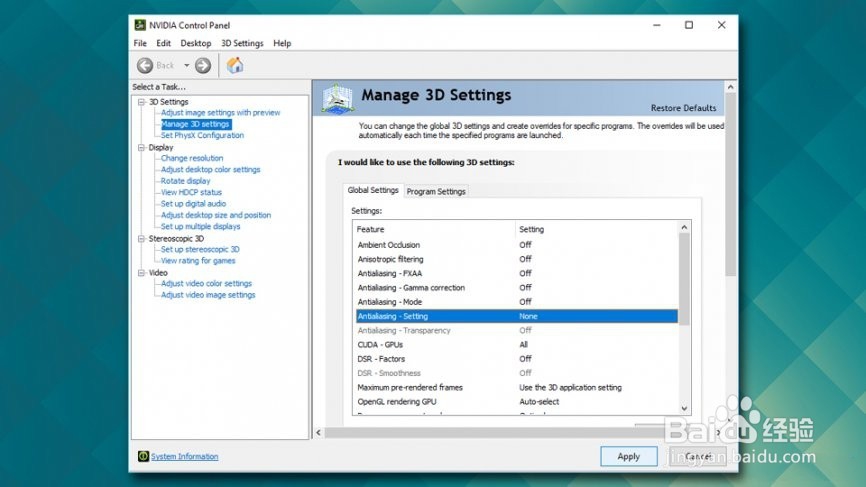The image size is (866, 487).
Task: Click the Setting column header
Action: pyautogui.click(x=596, y=229)
